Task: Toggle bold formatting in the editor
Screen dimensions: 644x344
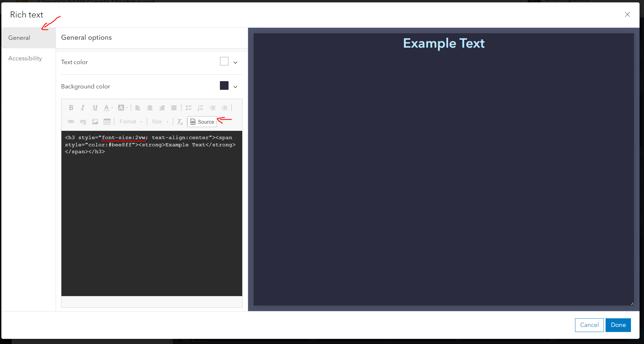Action: 71,108
